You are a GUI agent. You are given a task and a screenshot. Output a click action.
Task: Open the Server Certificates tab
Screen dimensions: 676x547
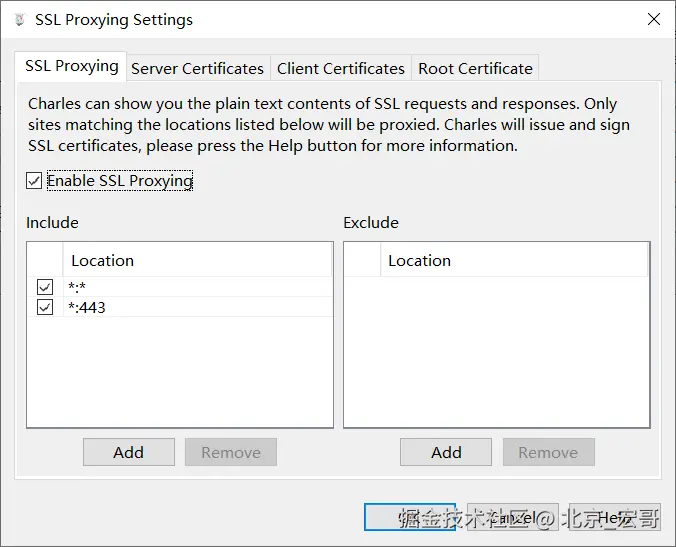[x=197, y=68]
